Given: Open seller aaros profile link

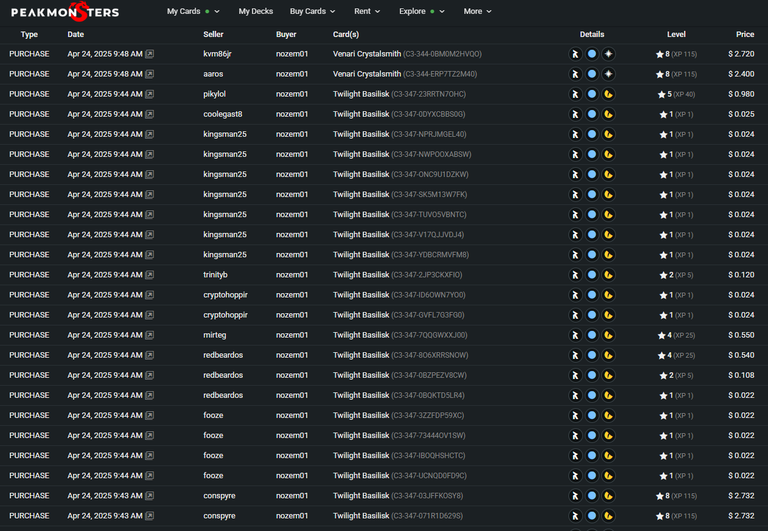Looking at the screenshot, I should 213,74.
